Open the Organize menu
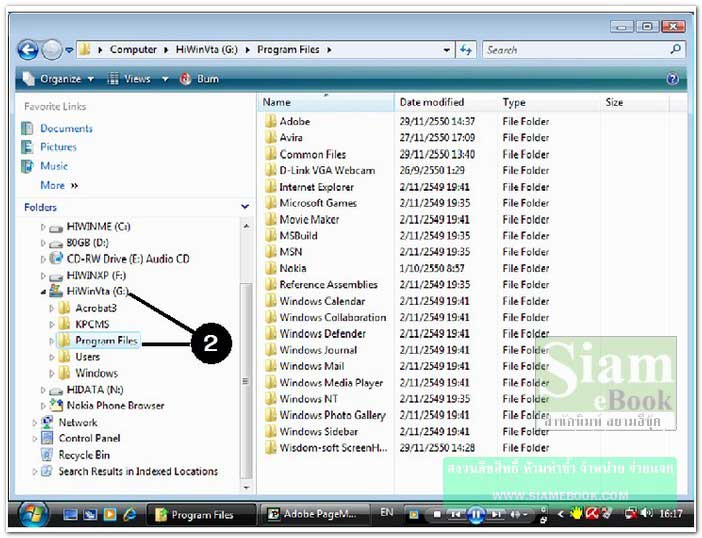This screenshot has width=702, height=538. tap(59, 79)
